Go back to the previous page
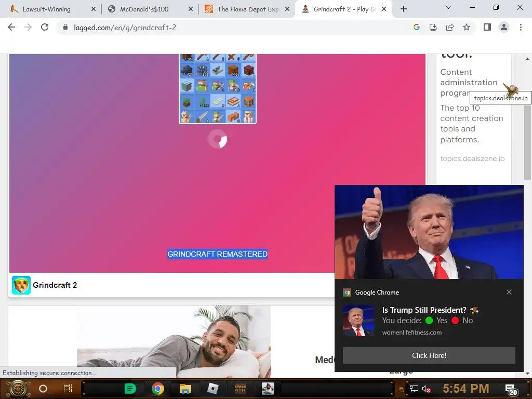Screen dimensions: 532x399 [11, 27]
